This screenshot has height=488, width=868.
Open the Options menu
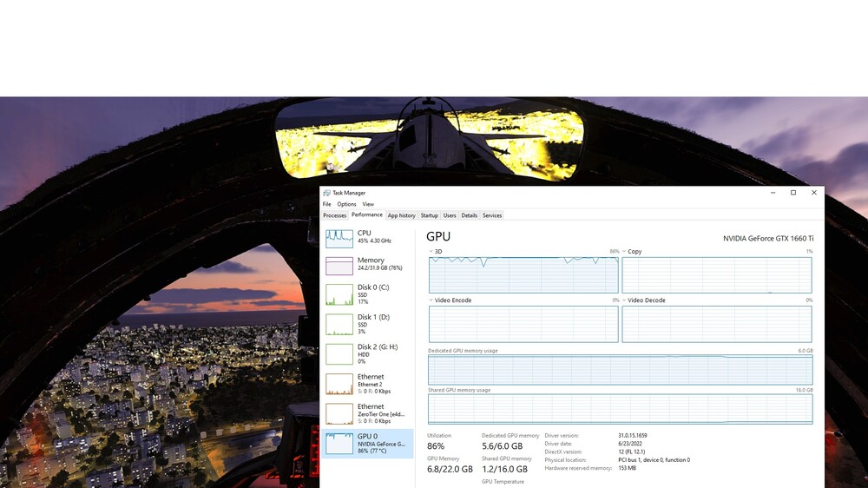[x=346, y=204]
